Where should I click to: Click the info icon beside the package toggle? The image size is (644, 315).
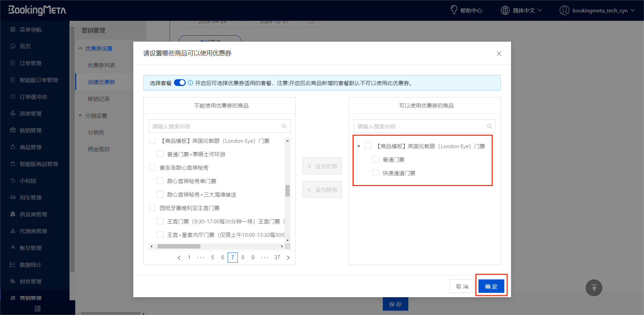coord(190,83)
